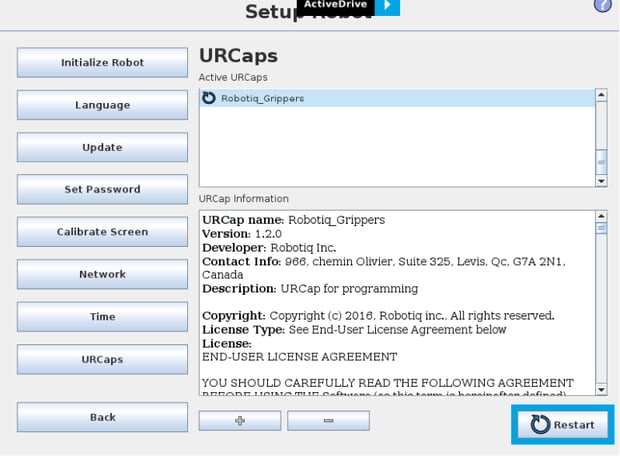
Task: Click URCap Information scroll down arrow
Action: (601, 390)
